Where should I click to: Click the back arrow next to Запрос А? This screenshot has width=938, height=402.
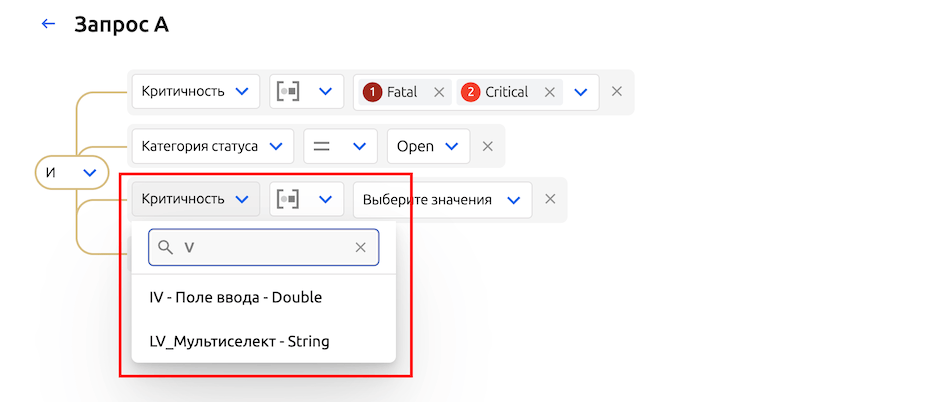[48, 24]
